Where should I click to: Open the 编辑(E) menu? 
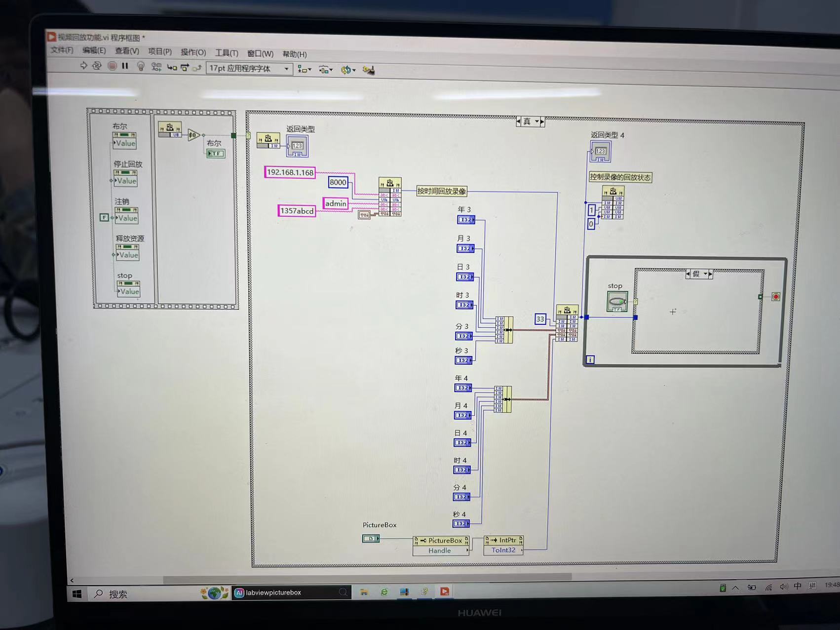(94, 50)
